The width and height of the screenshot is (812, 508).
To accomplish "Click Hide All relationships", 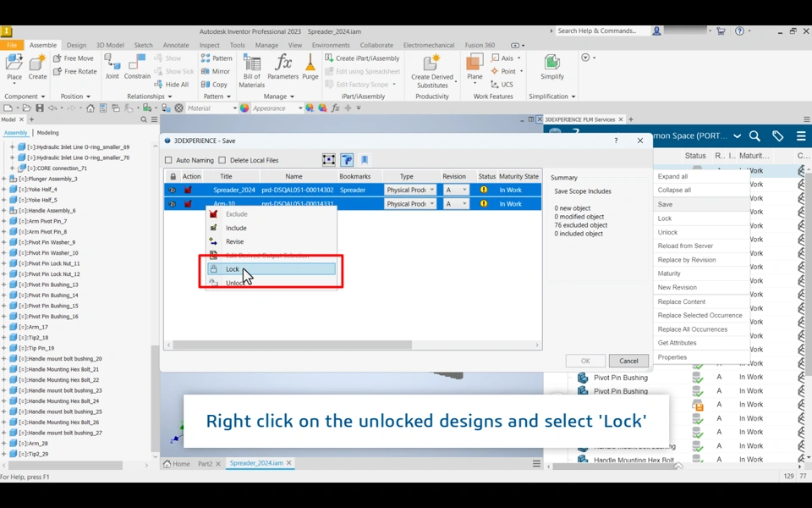I will [x=172, y=84].
